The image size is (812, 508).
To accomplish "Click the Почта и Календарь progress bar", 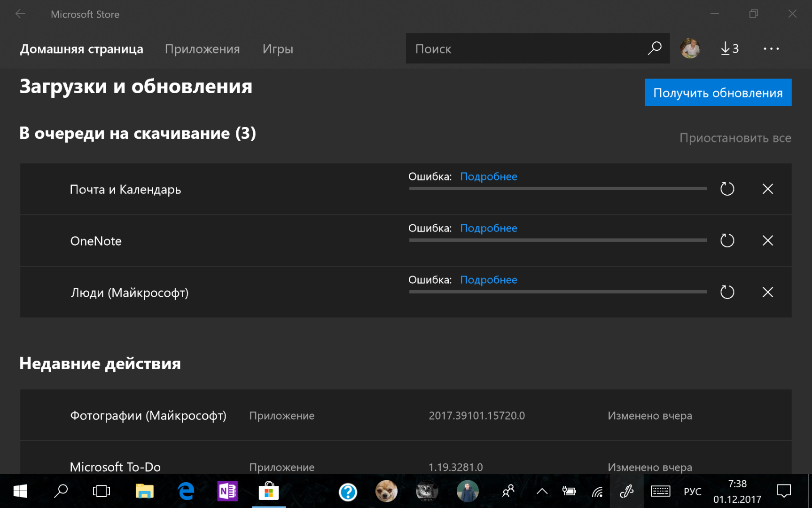I will coord(558,189).
